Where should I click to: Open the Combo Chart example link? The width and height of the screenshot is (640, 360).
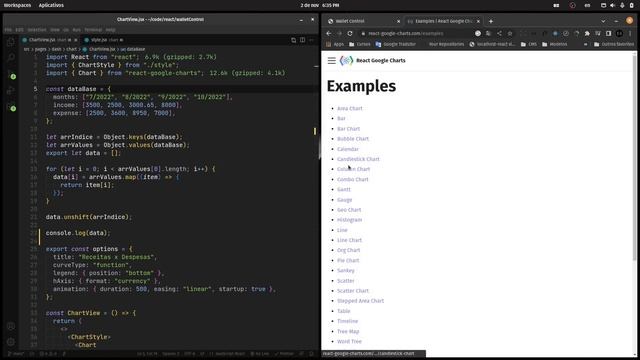tap(353, 179)
